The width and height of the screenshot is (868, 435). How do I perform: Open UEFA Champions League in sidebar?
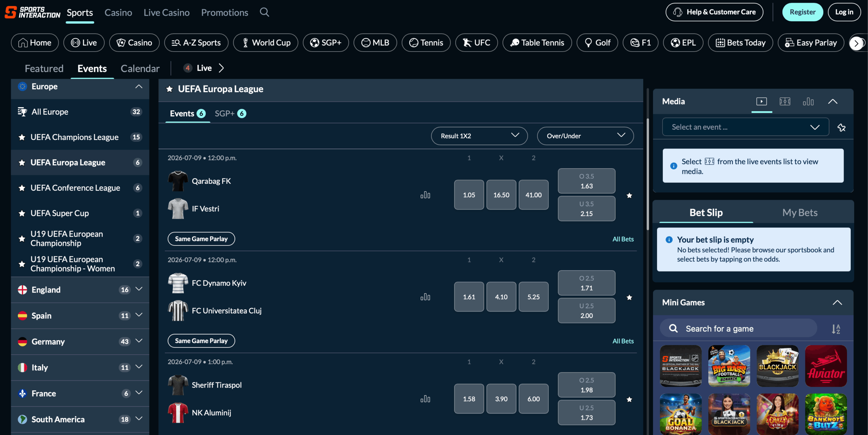80,137
